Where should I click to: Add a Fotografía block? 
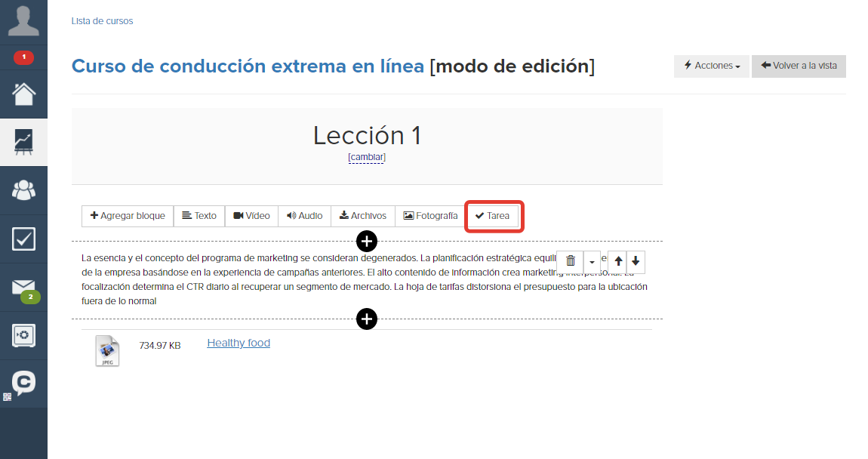(431, 216)
